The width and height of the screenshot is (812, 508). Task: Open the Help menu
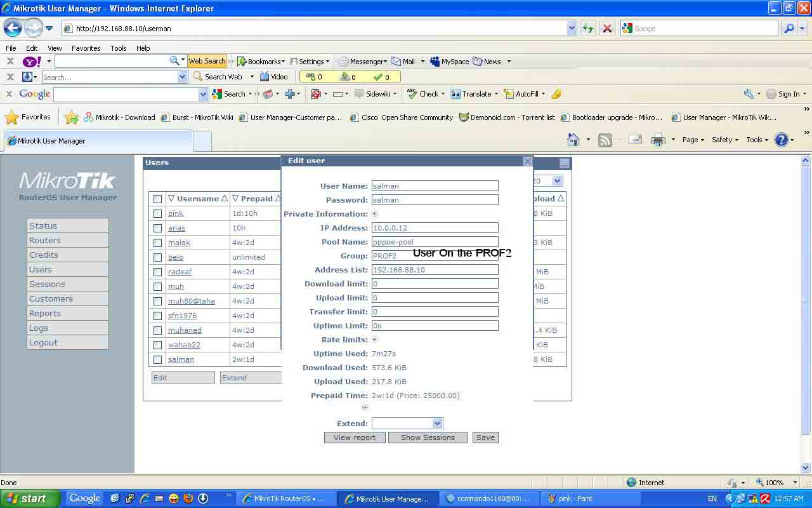point(143,48)
